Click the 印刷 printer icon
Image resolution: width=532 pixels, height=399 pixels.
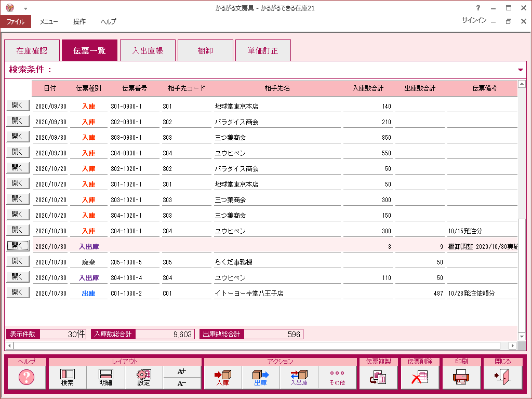pyautogui.click(x=461, y=377)
